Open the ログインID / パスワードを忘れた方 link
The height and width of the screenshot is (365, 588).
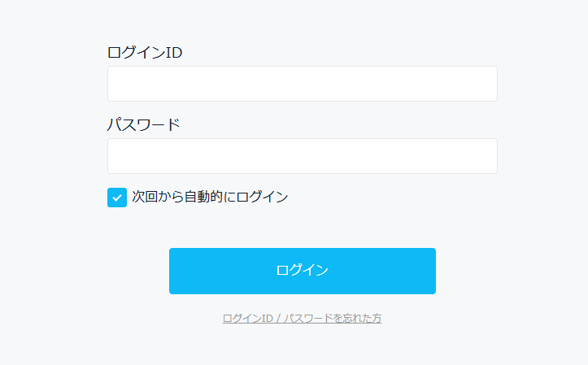tap(302, 319)
